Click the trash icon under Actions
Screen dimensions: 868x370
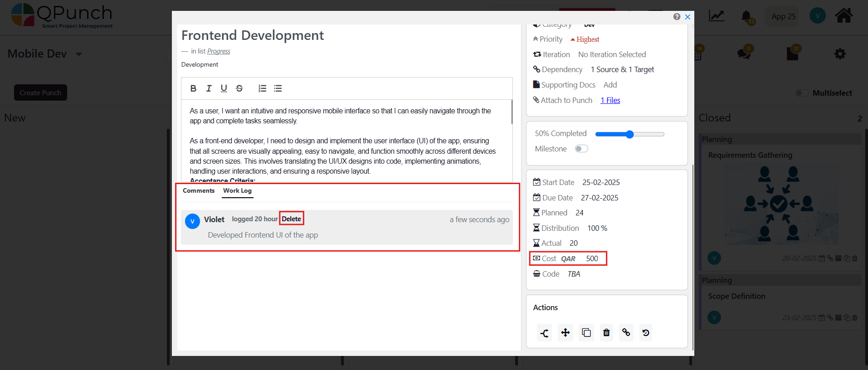click(606, 333)
